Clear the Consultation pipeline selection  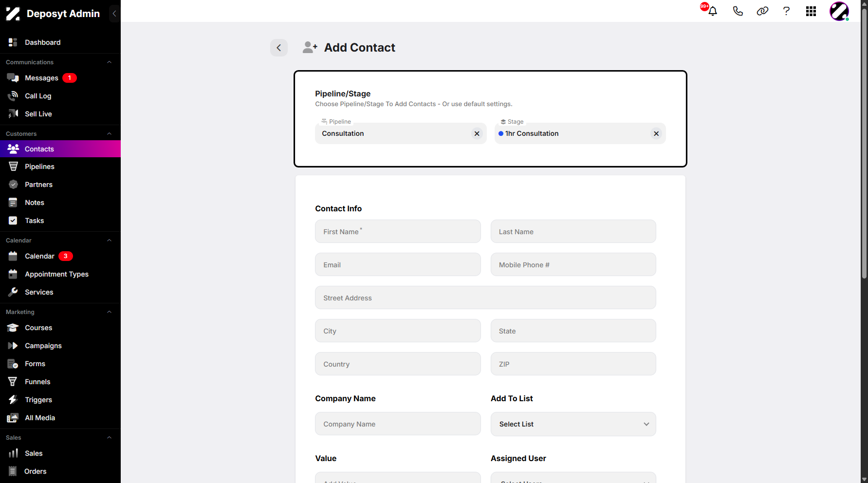point(477,133)
